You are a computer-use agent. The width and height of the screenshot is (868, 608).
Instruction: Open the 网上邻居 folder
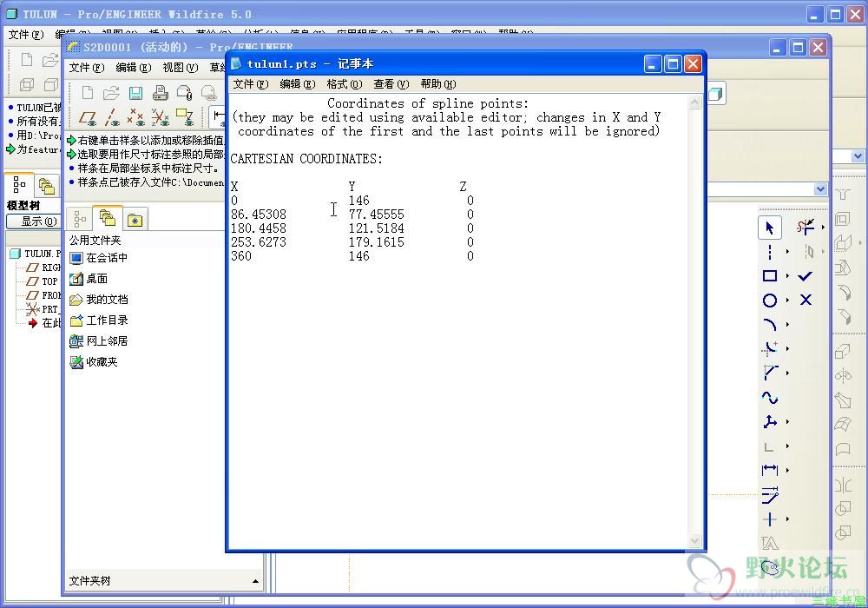[99, 341]
